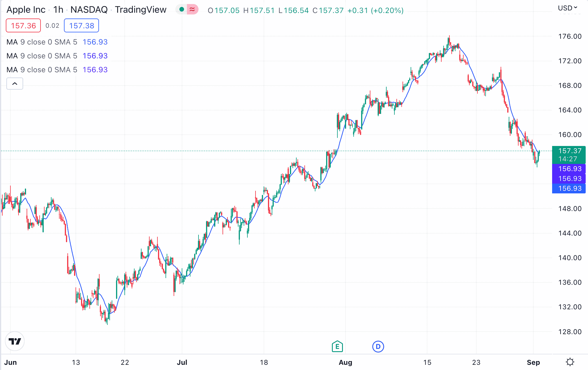The height and width of the screenshot is (370, 588).
Task: Click the Jul label on time axis
Action: [182, 362]
